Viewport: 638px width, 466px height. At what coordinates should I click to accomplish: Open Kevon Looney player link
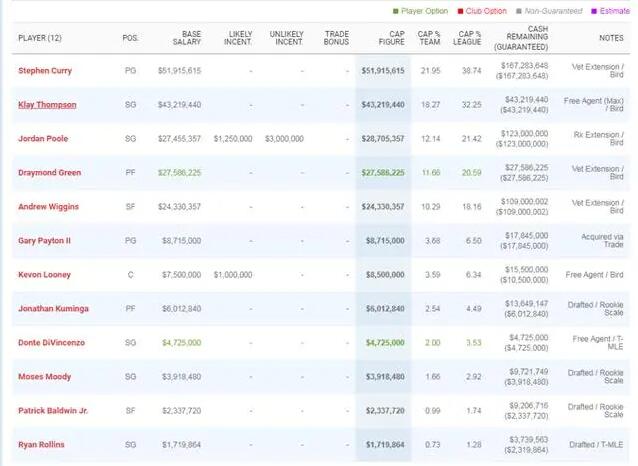click(x=44, y=275)
